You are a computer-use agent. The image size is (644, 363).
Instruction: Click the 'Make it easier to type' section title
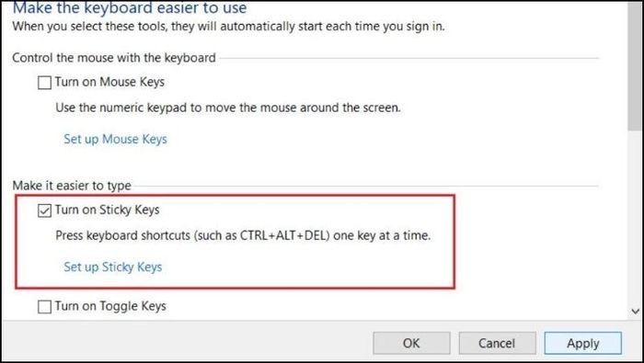(72, 186)
